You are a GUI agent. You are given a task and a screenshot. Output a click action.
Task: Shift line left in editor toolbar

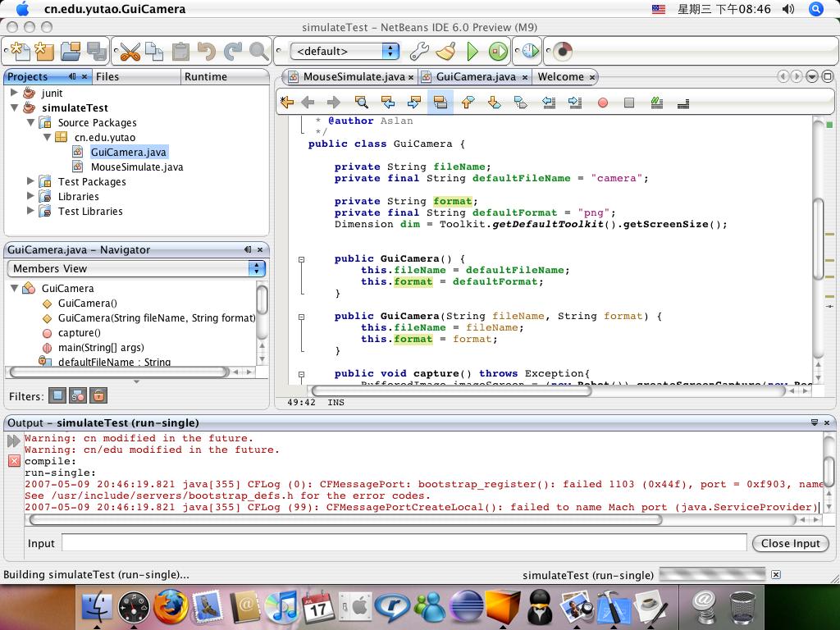tap(549, 103)
